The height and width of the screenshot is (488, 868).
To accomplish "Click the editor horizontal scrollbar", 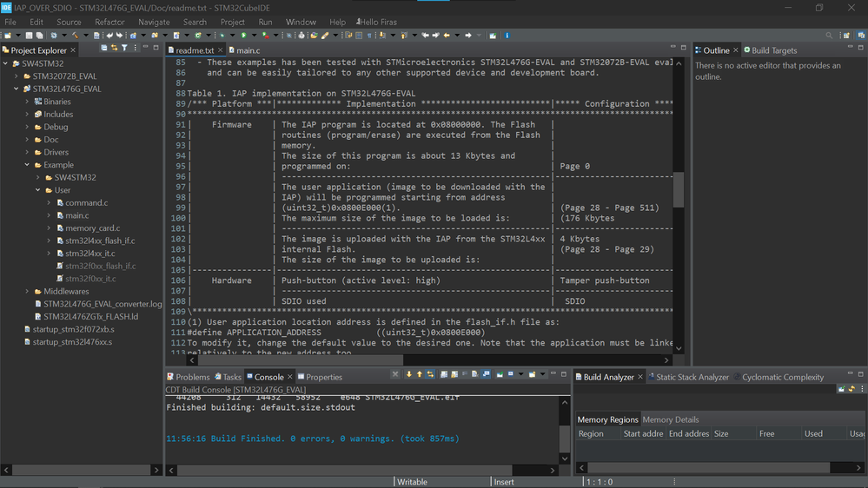I will (301, 360).
